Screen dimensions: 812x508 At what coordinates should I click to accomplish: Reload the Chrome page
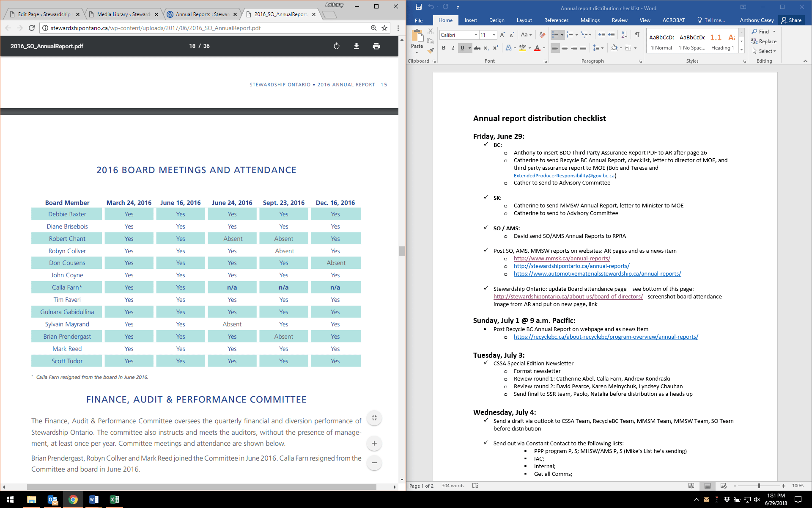pyautogui.click(x=32, y=28)
